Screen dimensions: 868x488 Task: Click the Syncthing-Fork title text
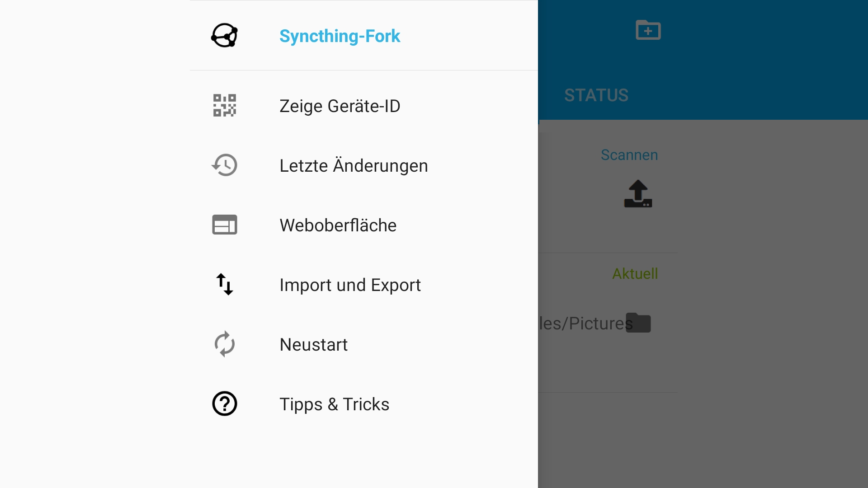(x=340, y=36)
